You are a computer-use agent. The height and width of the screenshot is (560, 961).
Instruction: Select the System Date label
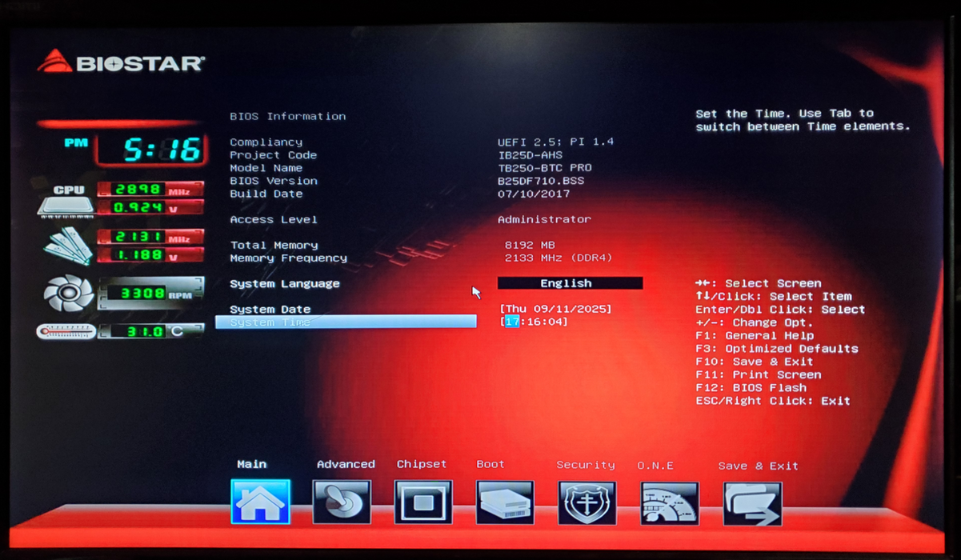click(270, 309)
